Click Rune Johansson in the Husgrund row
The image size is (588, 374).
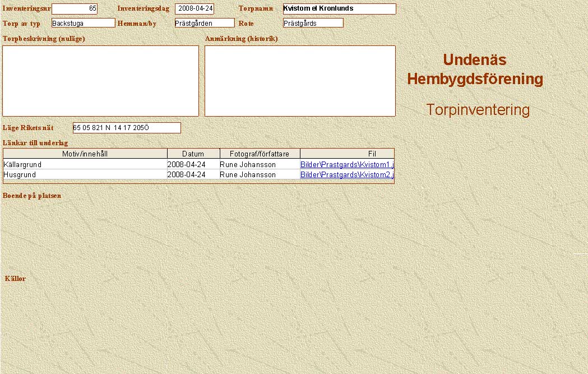point(248,175)
